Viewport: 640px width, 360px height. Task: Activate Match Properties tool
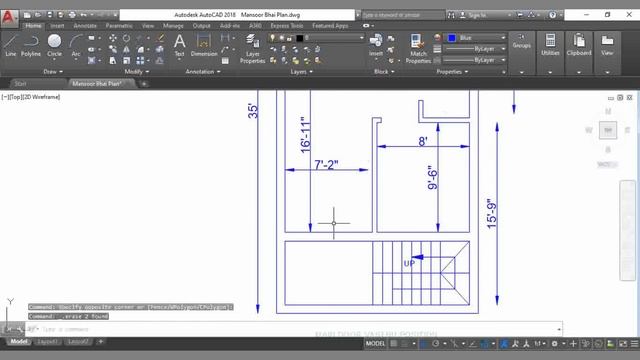418,49
